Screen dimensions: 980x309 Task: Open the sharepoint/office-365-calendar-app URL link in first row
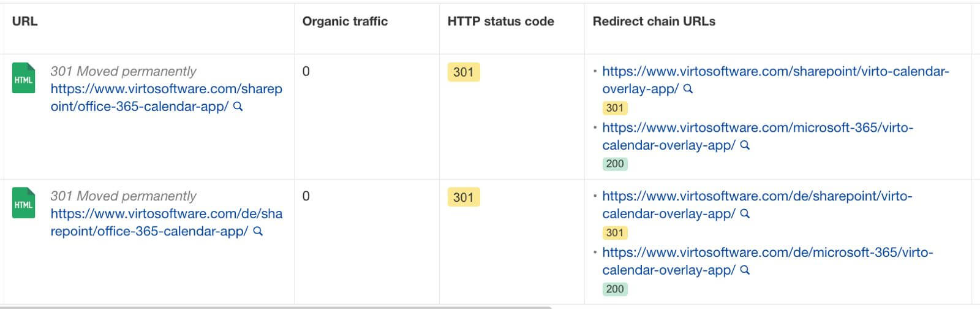[166, 97]
